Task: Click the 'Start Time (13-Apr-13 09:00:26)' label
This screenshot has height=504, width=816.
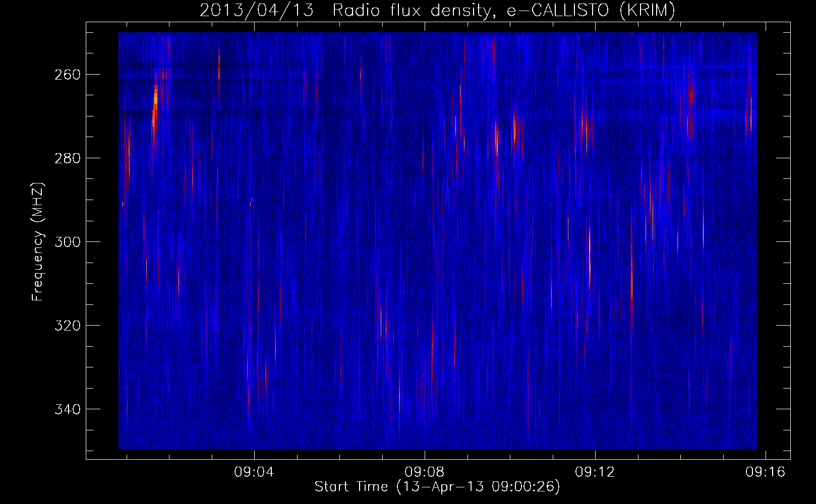Action: [437, 486]
